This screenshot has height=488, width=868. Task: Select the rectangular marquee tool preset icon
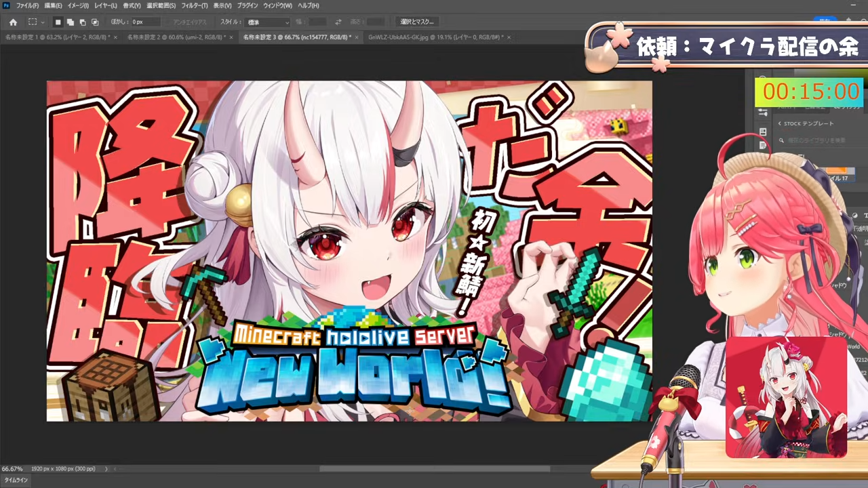(32, 22)
